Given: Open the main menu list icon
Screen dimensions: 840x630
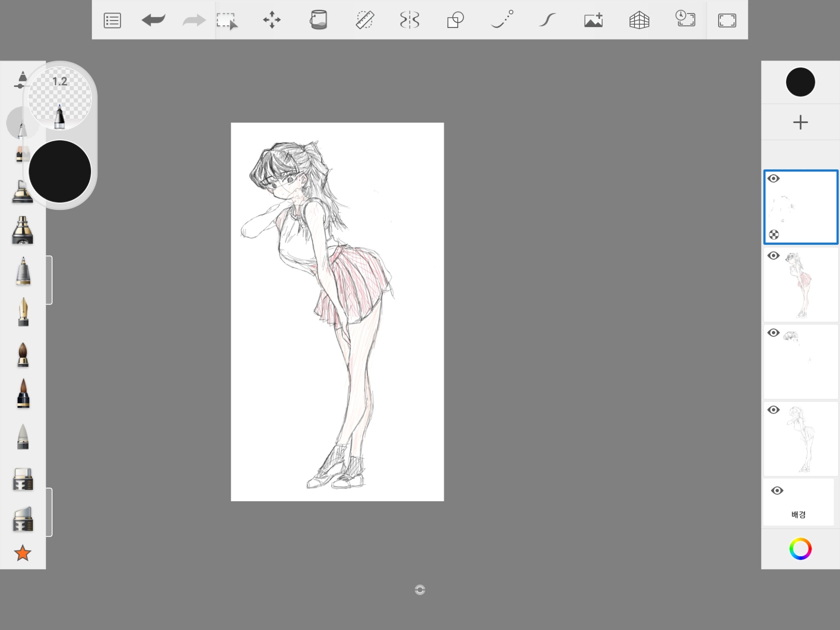Looking at the screenshot, I should pyautogui.click(x=112, y=20).
